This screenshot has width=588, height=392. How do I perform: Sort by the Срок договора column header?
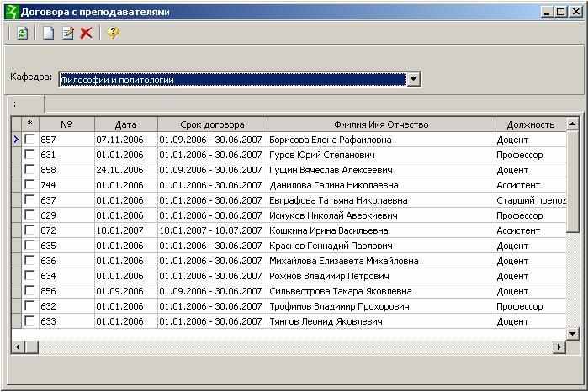(213, 124)
